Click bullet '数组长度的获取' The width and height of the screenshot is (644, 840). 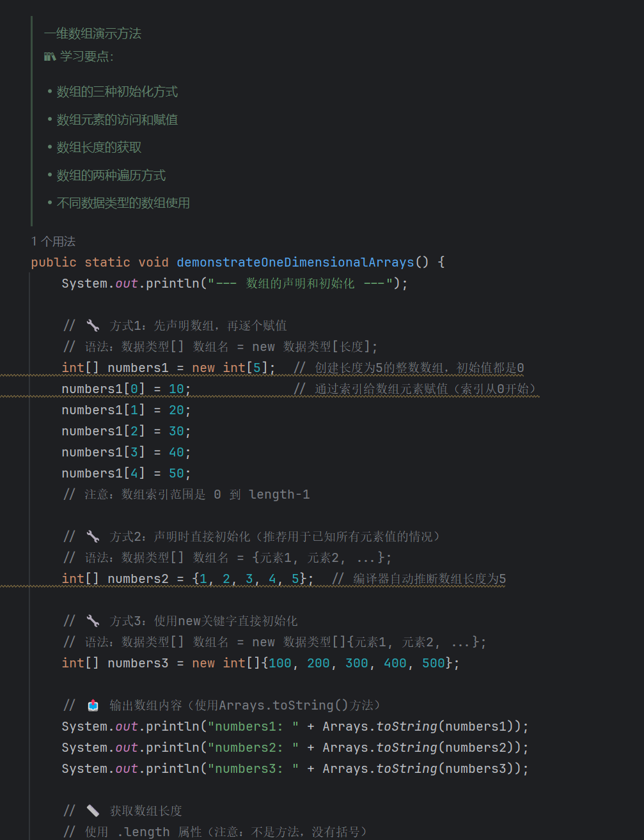tap(99, 147)
